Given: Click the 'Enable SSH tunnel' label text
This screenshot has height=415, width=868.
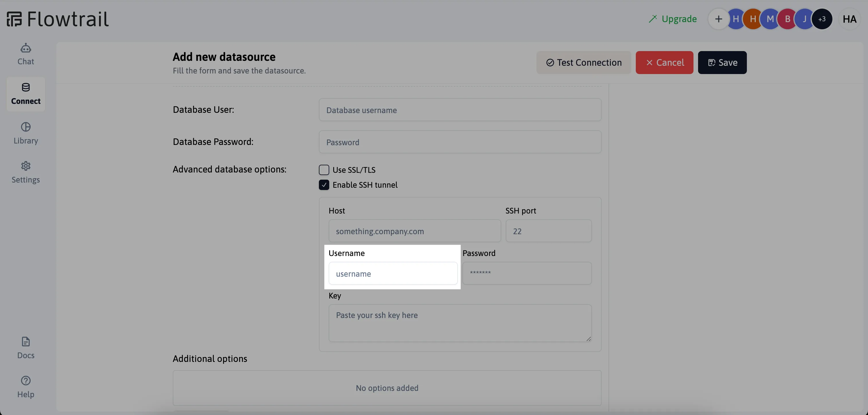Looking at the screenshot, I should tap(365, 185).
